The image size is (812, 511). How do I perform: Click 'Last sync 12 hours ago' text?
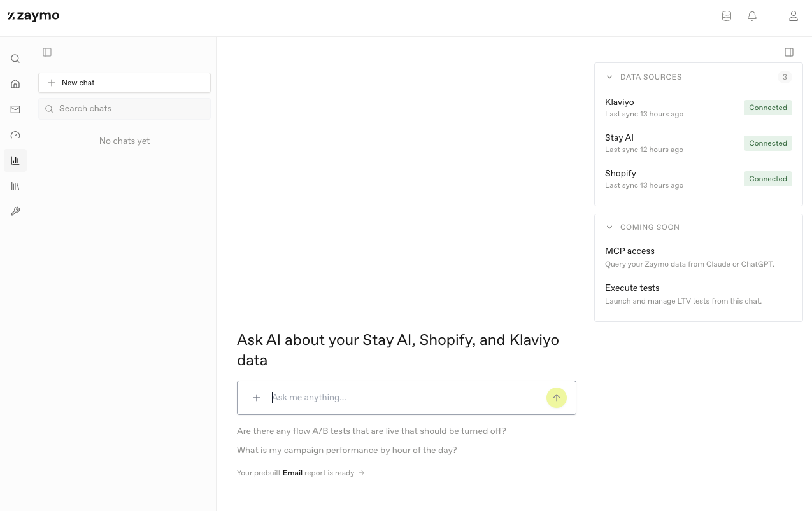(x=644, y=150)
